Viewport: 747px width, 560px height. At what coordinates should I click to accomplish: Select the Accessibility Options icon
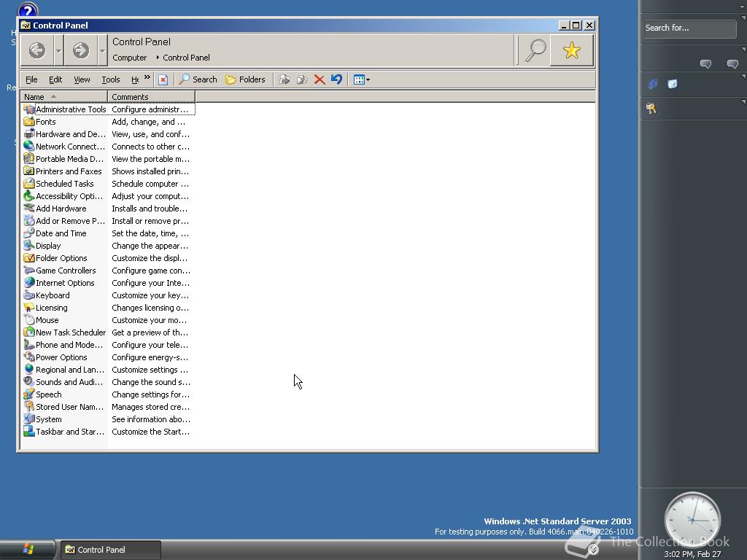pos(29,195)
